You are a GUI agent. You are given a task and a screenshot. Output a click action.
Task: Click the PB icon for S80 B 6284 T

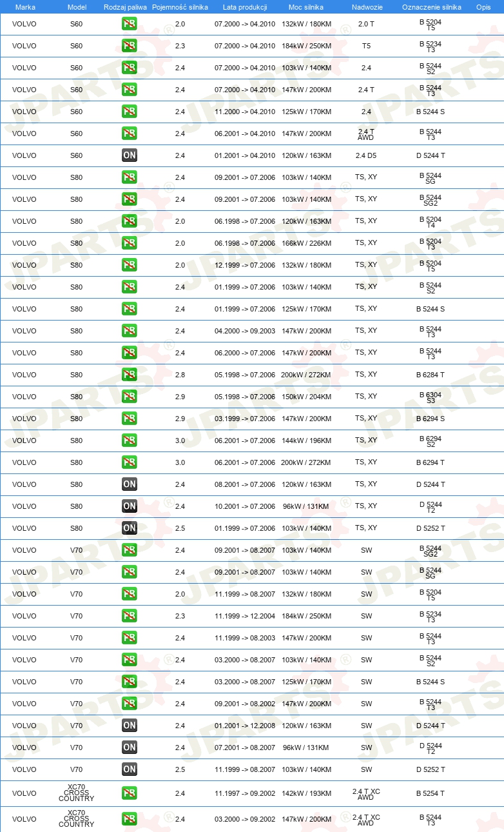coord(129,375)
